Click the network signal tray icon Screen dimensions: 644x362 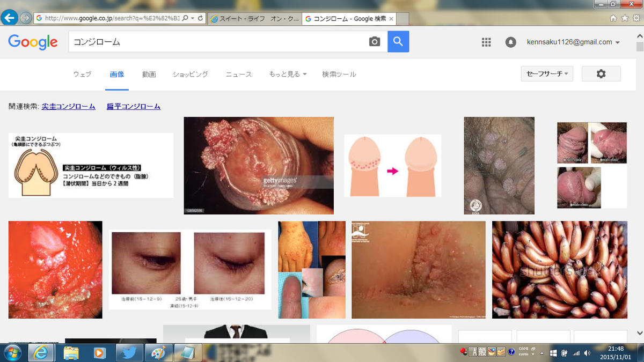pyautogui.click(x=576, y=353)
